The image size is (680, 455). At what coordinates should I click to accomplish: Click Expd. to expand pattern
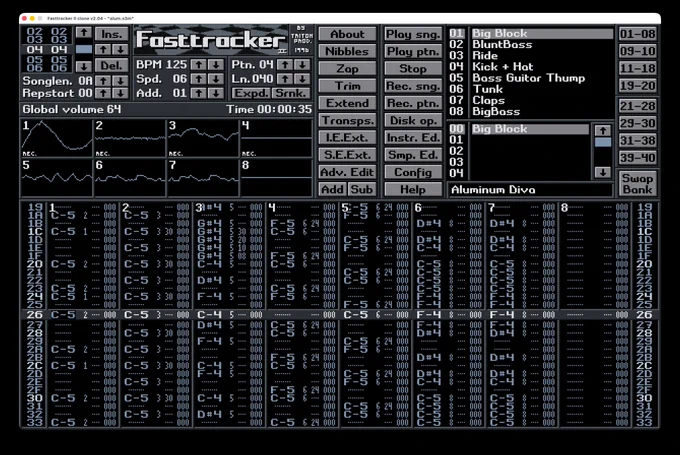(251, 93)
